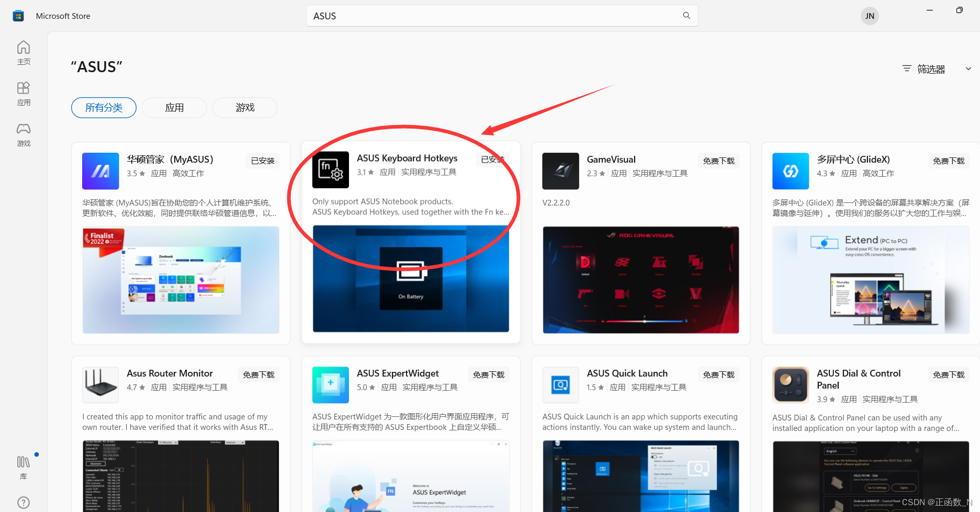The height and width of the screenshot is (512, 980).
Task: Open the ASUS Keyboard Hotkeys title
Action: tap(407, 158)
